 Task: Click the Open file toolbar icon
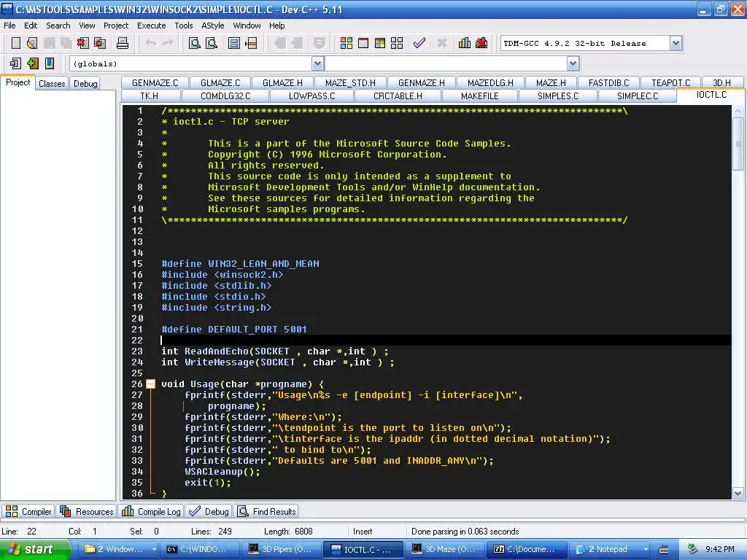coord(32,43)
